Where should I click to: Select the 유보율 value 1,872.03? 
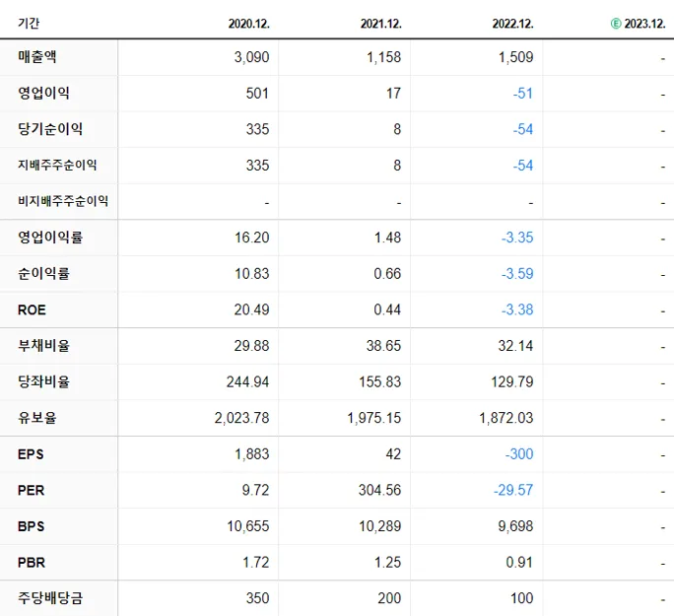point(505,418)
